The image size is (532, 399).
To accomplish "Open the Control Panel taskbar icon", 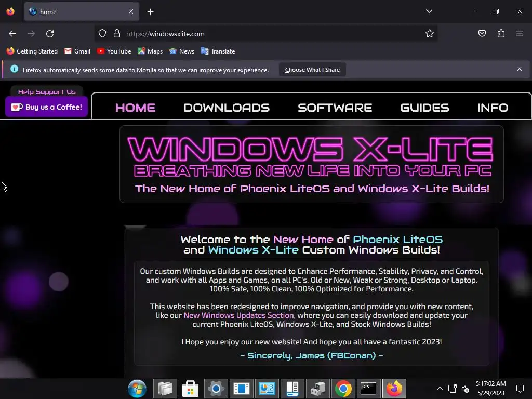I will [267, 389].
